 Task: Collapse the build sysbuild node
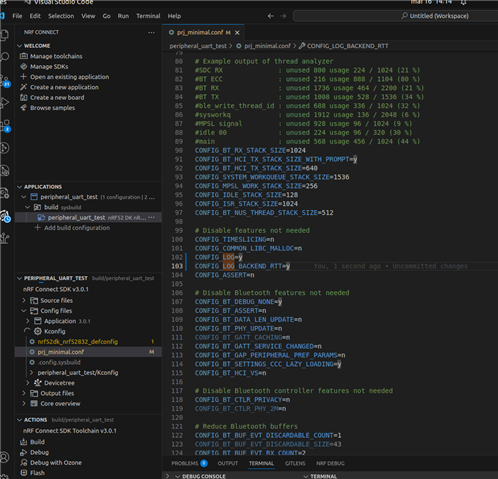[x=28, y=207]
